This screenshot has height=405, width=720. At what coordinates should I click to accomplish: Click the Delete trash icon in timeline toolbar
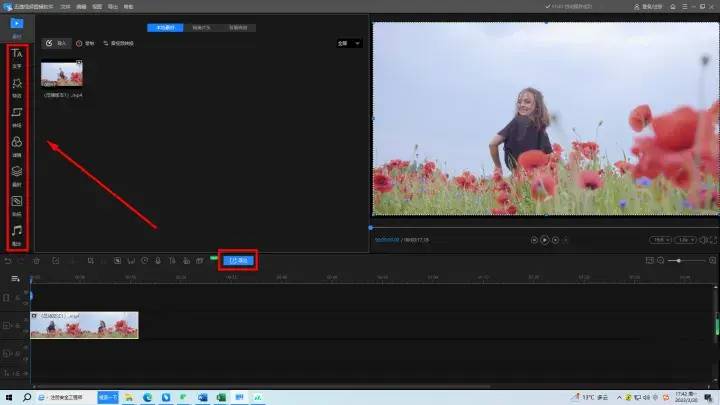click(x=36, y=261)
